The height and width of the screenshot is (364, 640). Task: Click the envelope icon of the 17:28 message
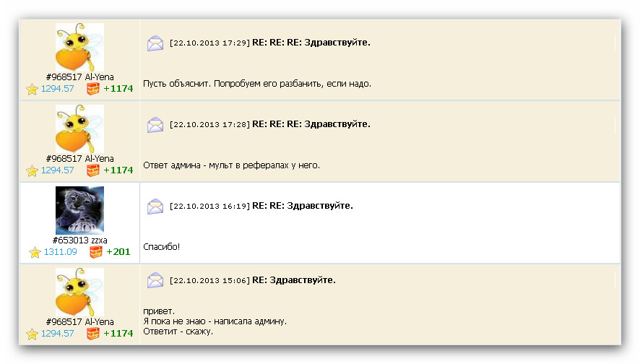coord(155,125)
